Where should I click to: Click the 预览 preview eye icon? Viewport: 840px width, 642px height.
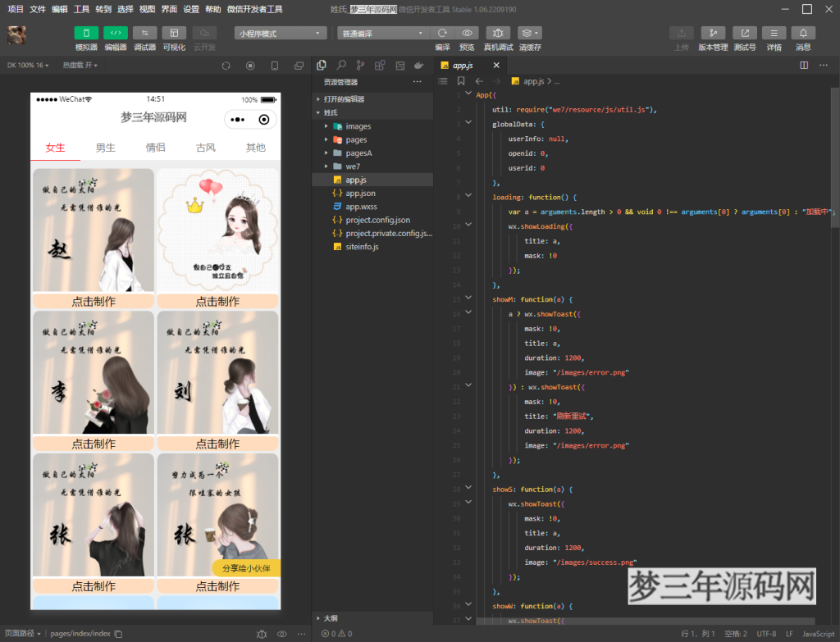tap(467, 33)
